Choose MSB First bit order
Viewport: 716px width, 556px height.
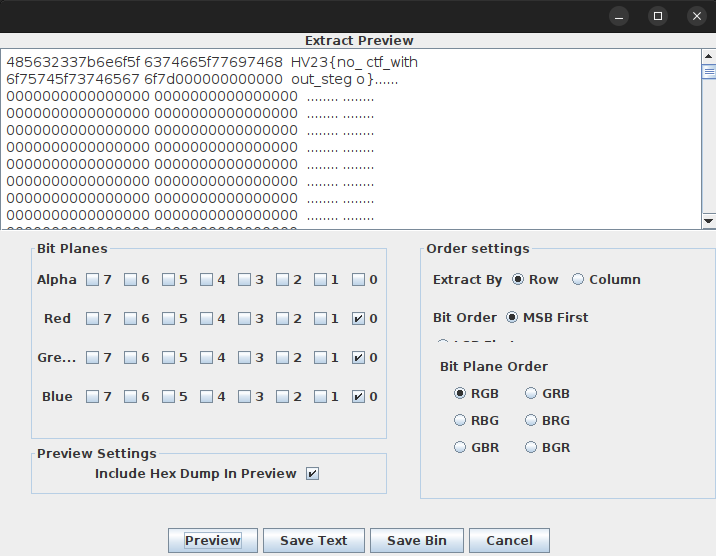click(513, 317)
